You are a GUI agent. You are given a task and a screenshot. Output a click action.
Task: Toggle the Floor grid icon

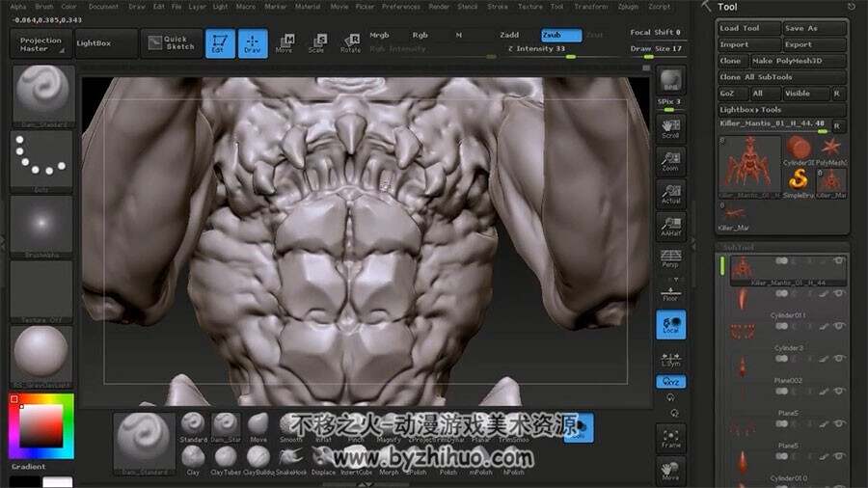(x=670, y=292)
